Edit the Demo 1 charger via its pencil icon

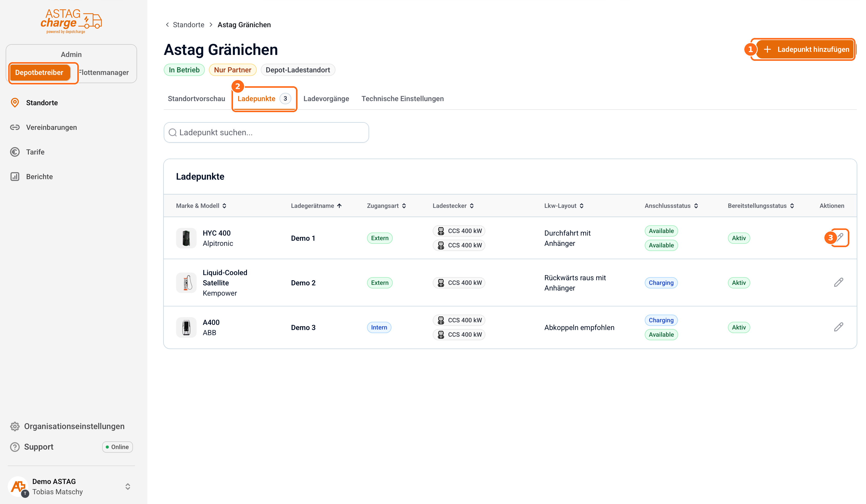(x=840, y=238)
